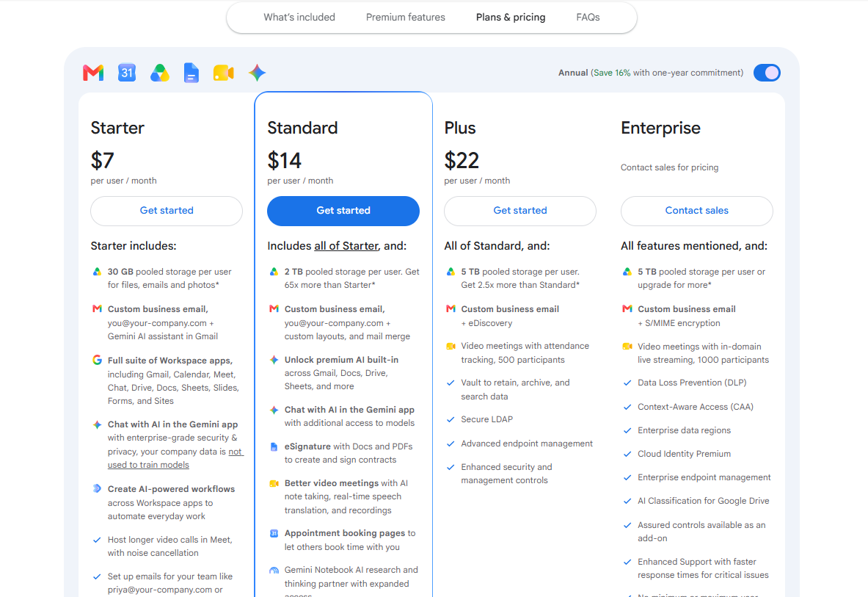Toggle the Annual billing switch
Viewport: 868px width, 597px height.
(x=767, y=73)
